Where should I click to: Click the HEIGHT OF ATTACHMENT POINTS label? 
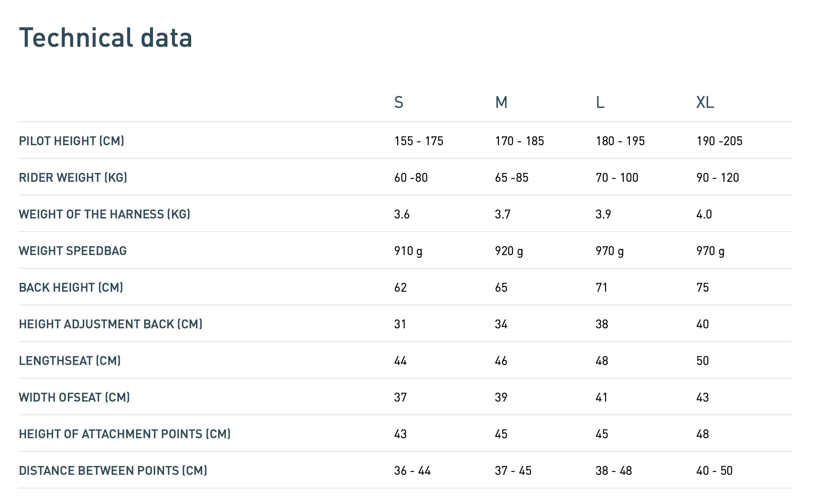124,434
